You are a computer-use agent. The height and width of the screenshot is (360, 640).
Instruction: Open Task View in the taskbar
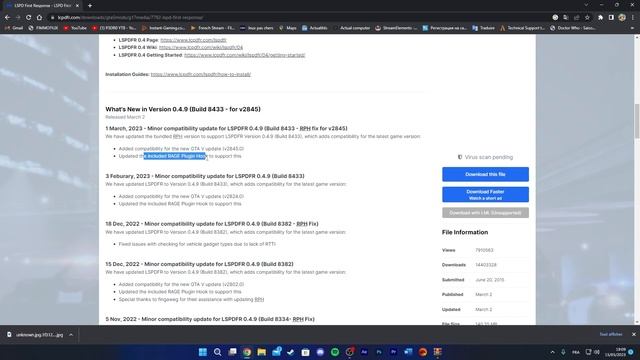[x=232, y=352]
